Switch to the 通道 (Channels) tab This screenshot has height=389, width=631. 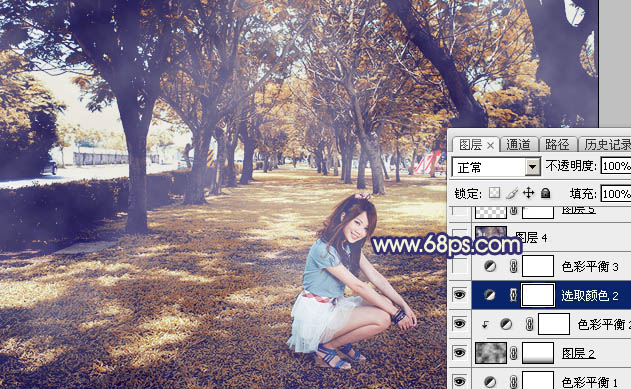pos(518,144)
